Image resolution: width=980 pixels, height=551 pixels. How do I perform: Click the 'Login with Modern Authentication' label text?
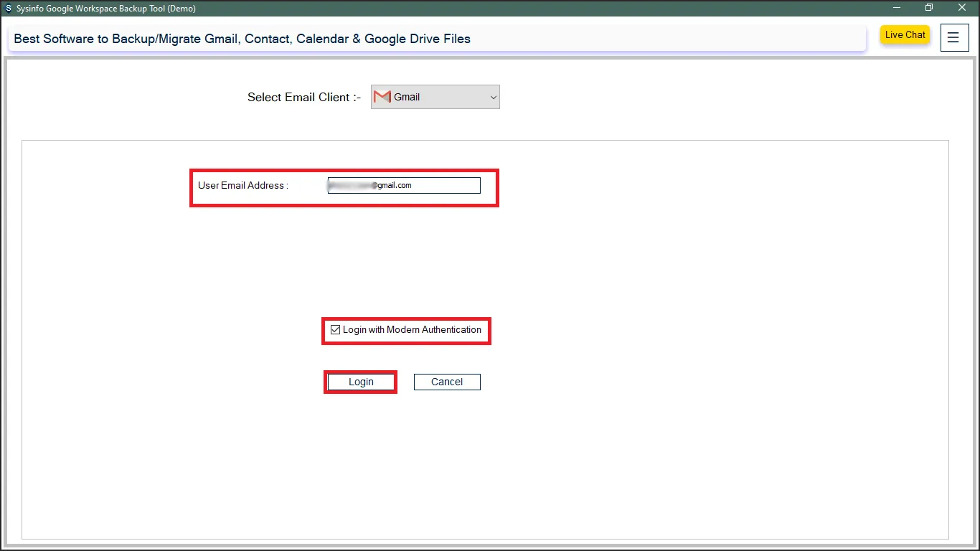412,330
